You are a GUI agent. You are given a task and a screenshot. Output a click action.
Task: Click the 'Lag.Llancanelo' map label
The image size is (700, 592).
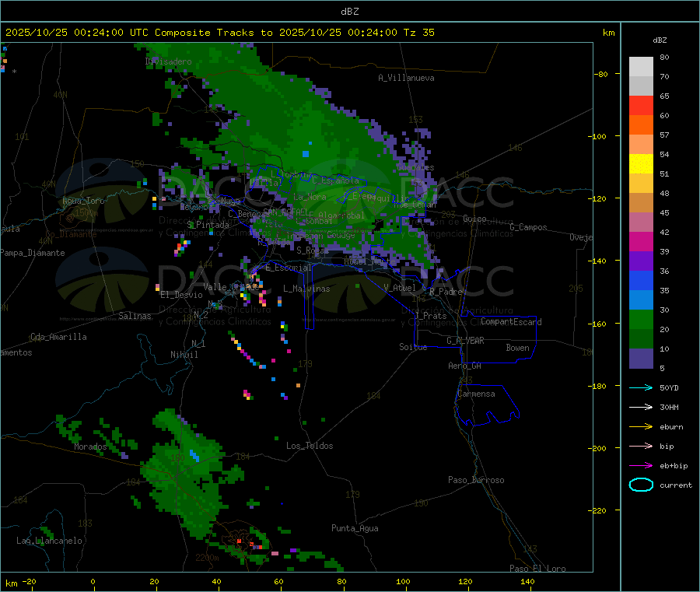click(50, 541)
